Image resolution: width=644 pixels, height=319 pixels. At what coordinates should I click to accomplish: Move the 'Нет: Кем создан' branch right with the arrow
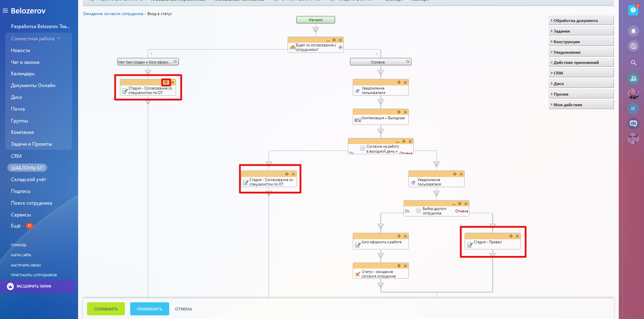(151, 54)
